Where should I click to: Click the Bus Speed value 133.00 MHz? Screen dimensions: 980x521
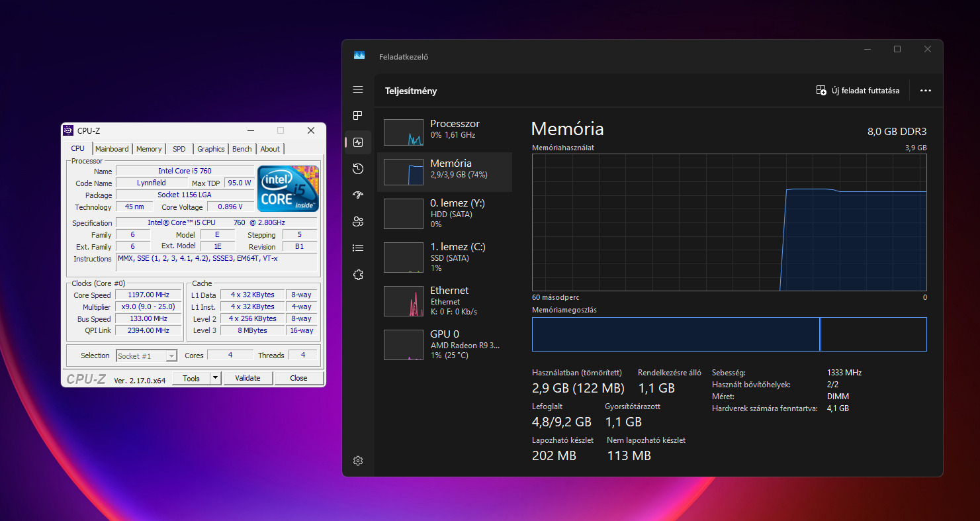(150, 318)
